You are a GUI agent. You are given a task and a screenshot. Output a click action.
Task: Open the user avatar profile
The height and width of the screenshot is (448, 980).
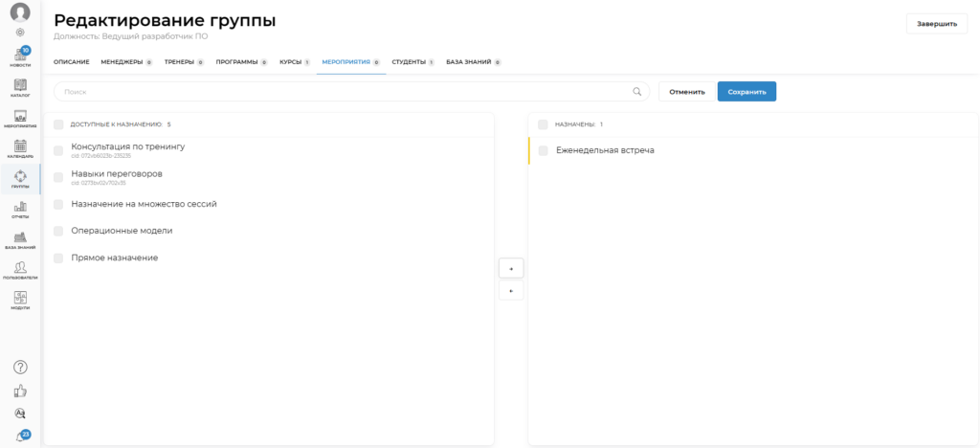pyautogui.click(x=20, y=11)
